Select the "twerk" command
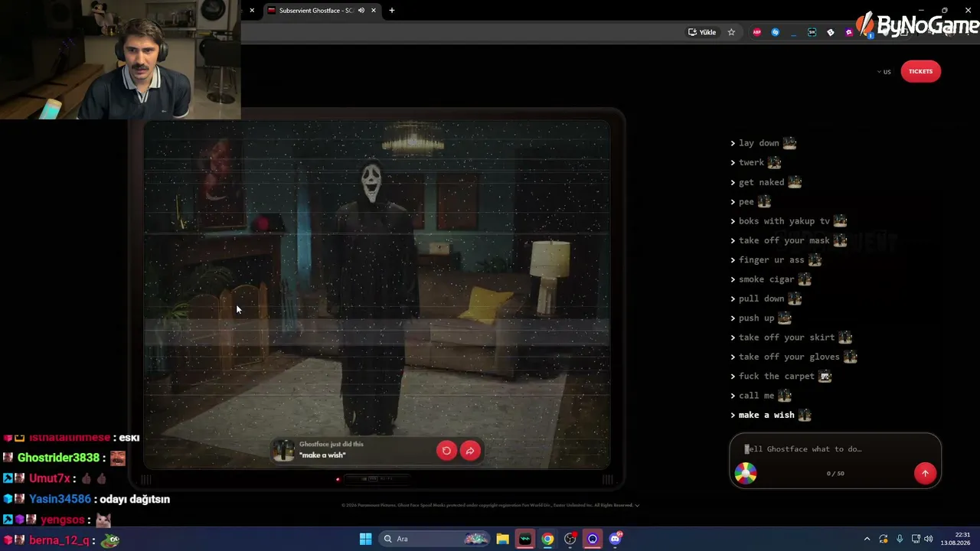Screen dimensions: 980x551 [x=751, y=162]
